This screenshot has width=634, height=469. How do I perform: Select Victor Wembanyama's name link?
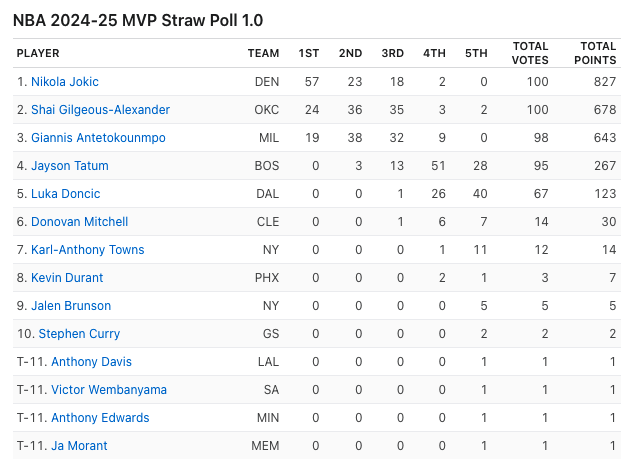[x=109, y=390]
